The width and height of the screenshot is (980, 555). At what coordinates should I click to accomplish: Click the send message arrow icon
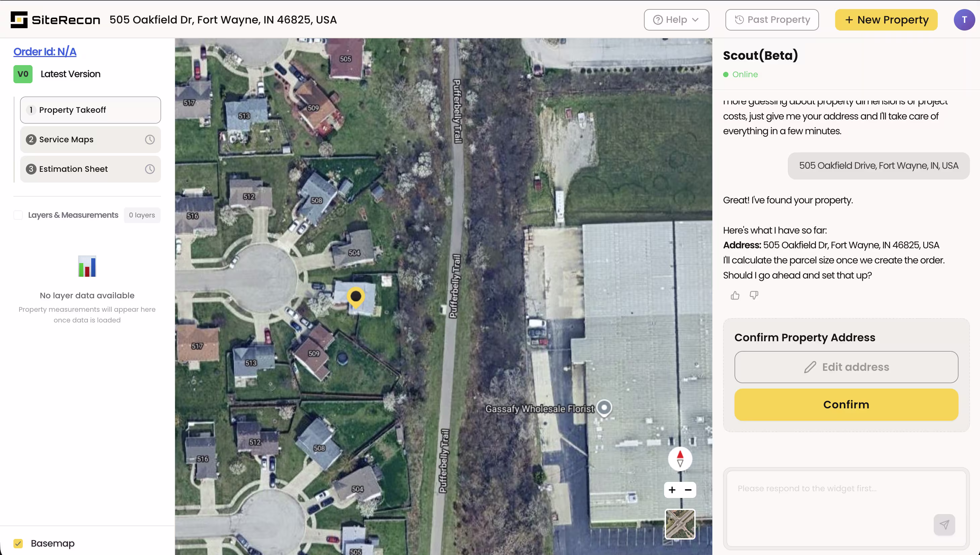click(944, 524)
